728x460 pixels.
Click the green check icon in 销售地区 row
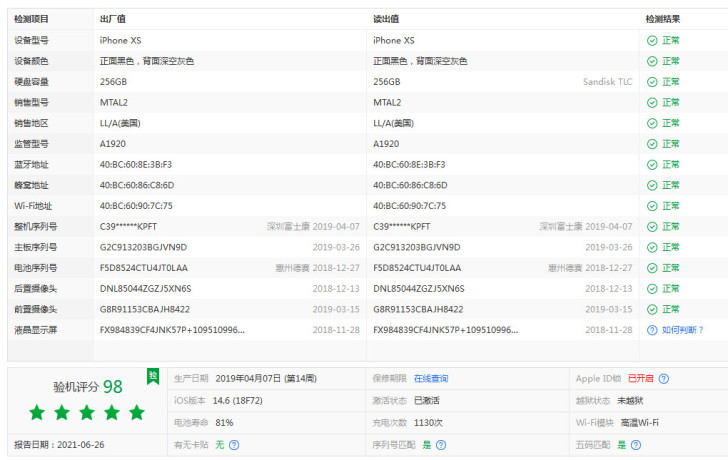(x=652, y=123)
